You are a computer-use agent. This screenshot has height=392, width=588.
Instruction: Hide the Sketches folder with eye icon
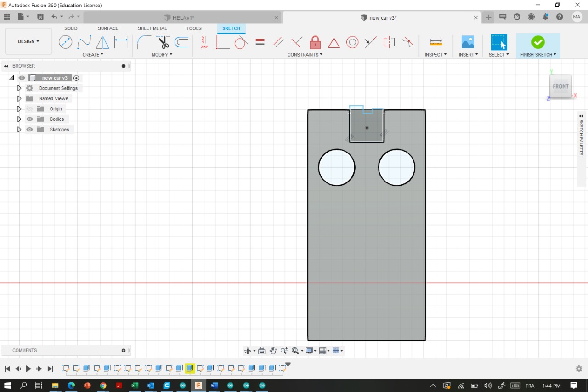(x=30, y=130)
